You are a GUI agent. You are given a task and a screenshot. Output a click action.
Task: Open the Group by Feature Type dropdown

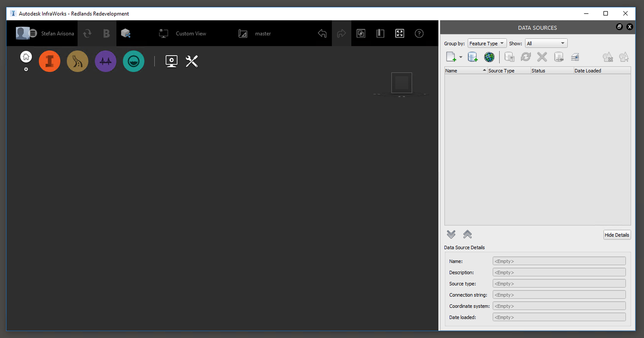point(486,43)
